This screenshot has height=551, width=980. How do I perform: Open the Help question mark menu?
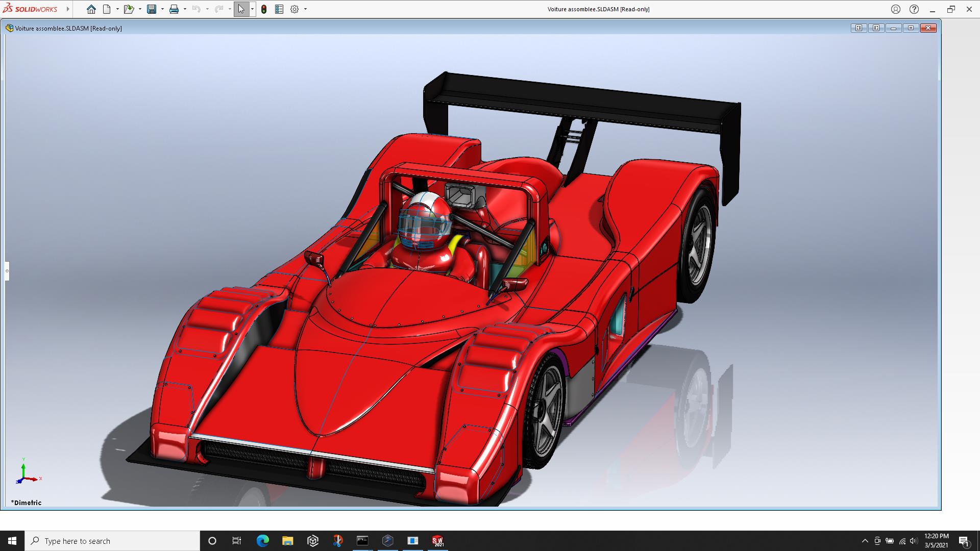(x=914, y=9)
